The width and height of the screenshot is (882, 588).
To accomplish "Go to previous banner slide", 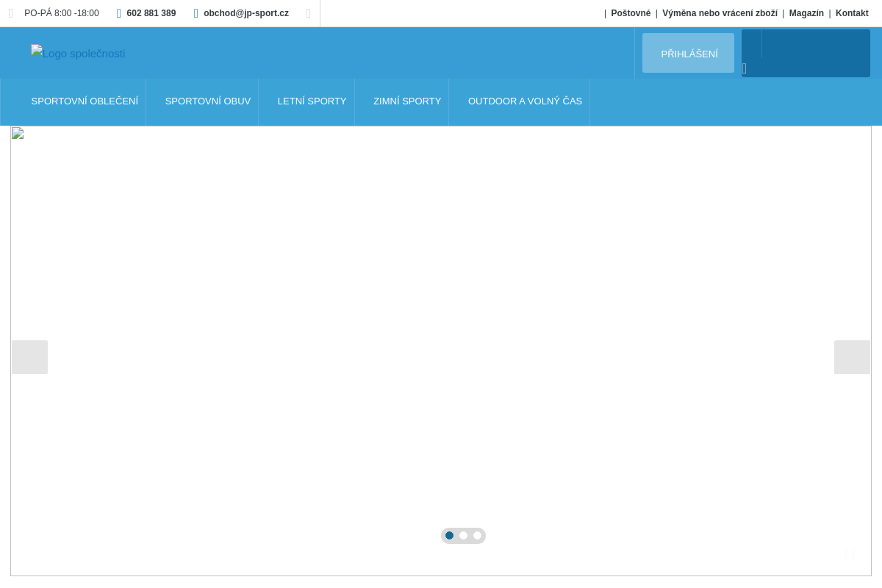I will (29, 357).
